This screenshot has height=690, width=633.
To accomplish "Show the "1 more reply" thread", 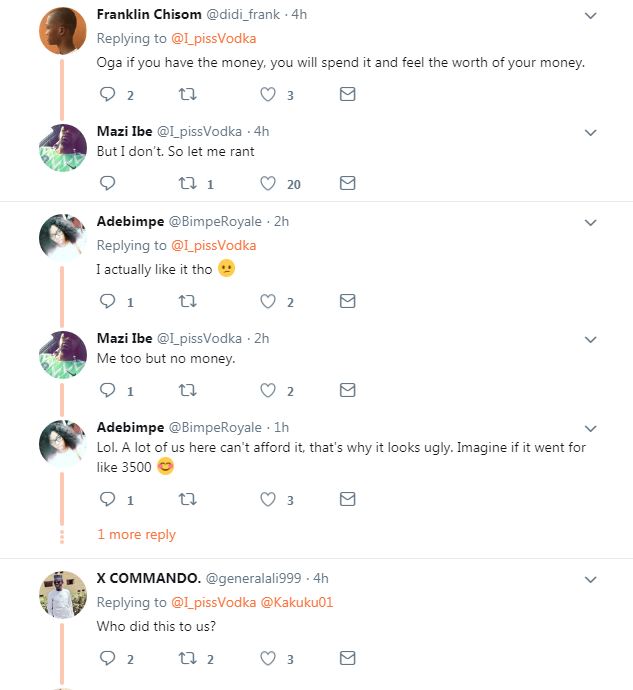I will 136,535.
